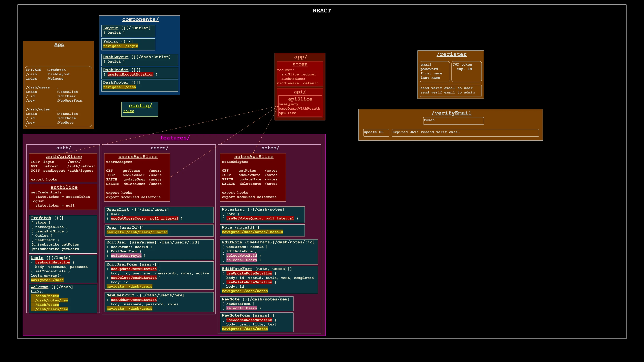
Task: Click useSendLogoutMutation highlighted text
Action: tap(130, 74)
